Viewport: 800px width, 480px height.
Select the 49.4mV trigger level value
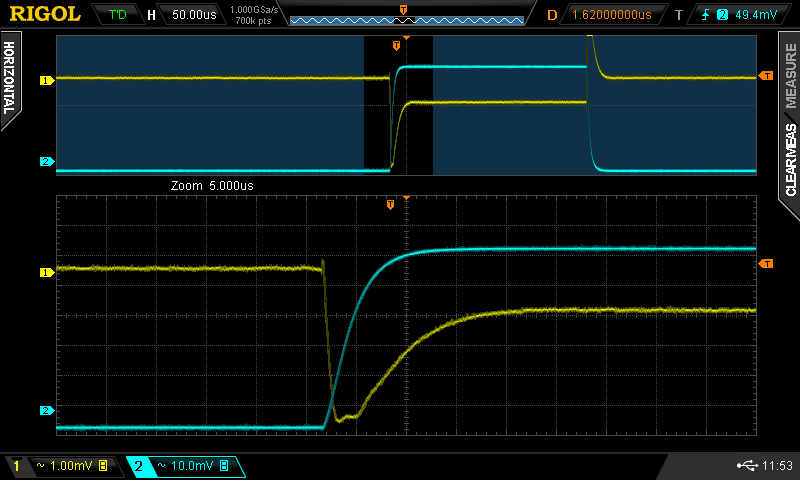point(756,15)
